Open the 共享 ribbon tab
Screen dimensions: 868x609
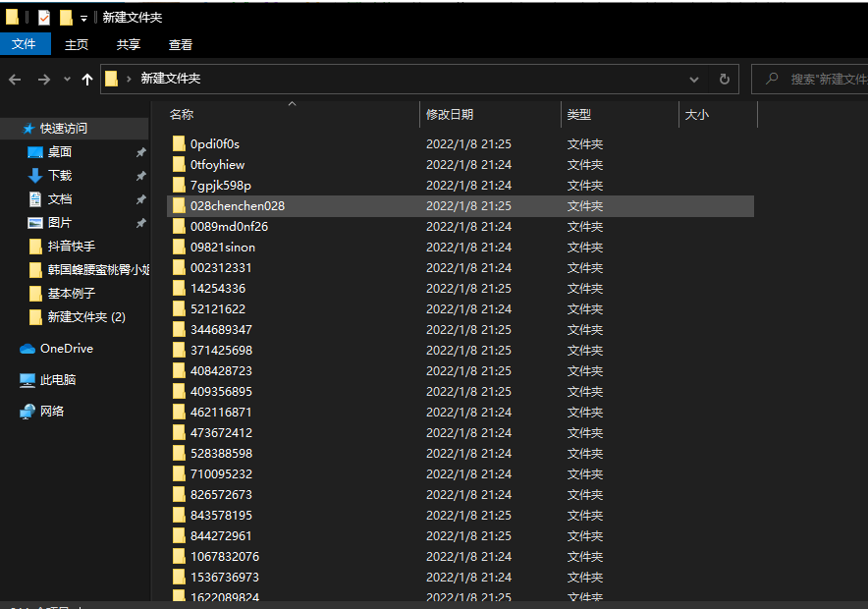click(x=129, y=44)
